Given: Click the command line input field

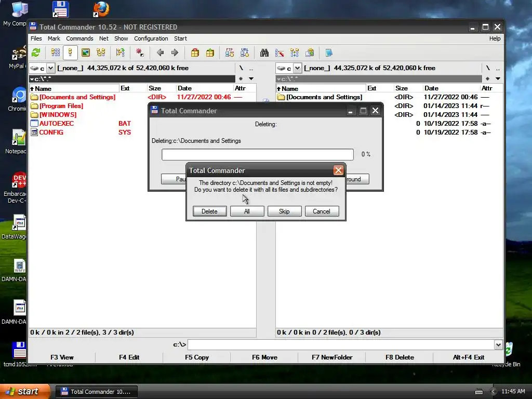Looking at the screenshot, I should (341, 345).
